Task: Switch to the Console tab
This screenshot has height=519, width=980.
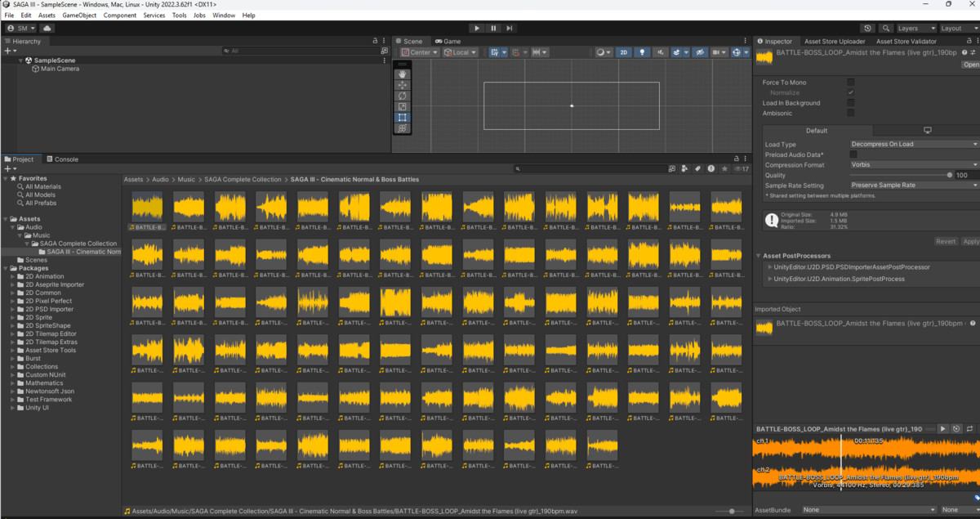Action: [65, 159]
